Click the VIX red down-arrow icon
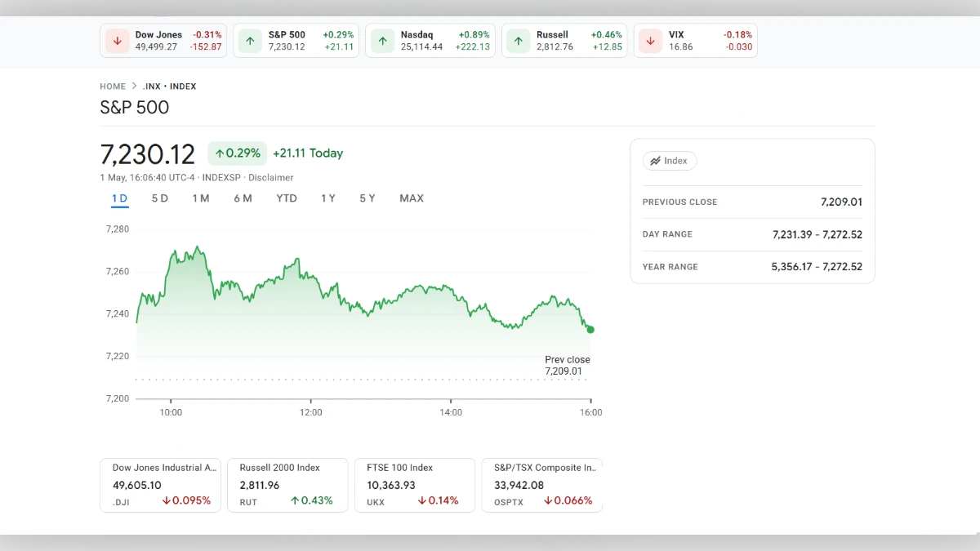Screen dimensions: 980x551 point(651,41)
